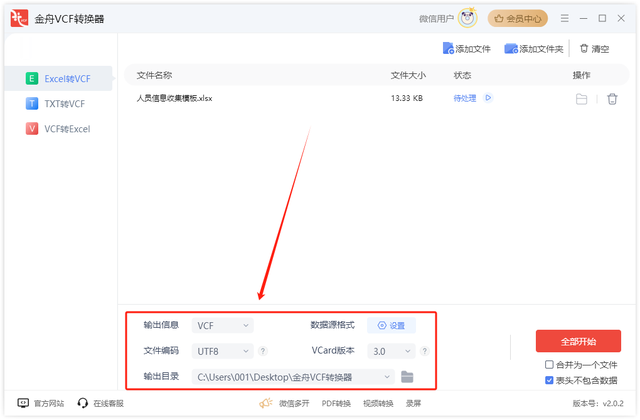Click the 文件大小 column header

click(408, 75)
